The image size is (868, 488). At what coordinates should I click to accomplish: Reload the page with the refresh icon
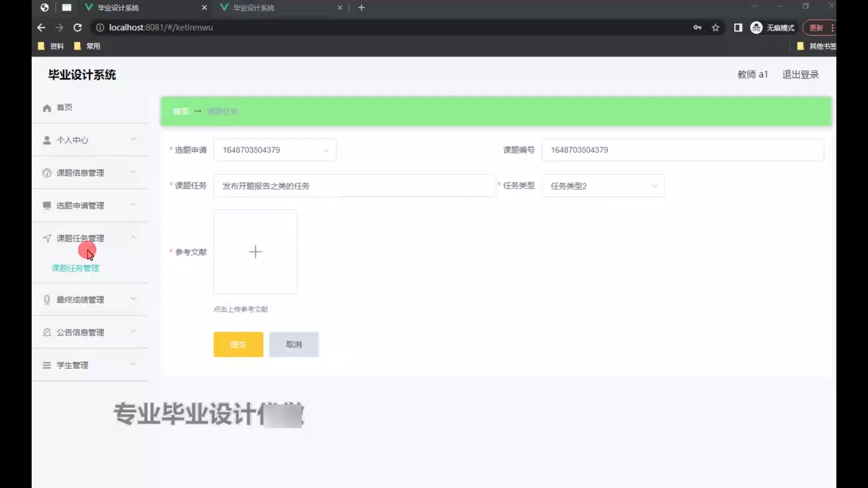pos(77,28)
